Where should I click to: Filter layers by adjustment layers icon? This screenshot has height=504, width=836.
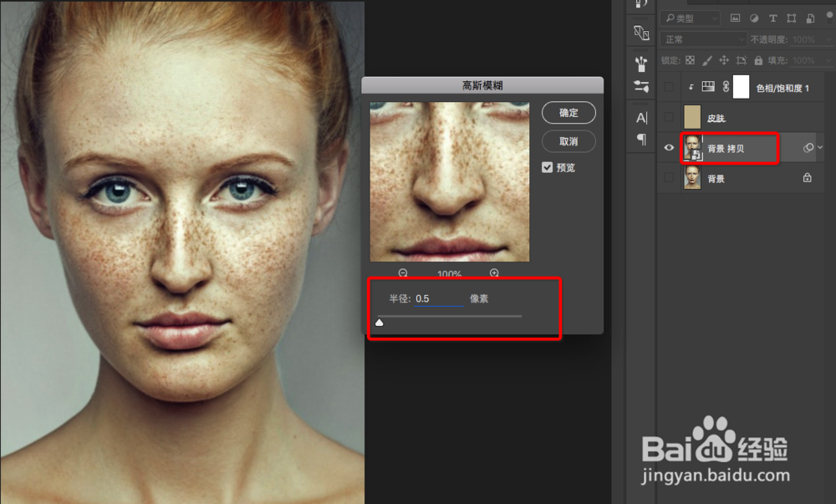click(754, 18)
